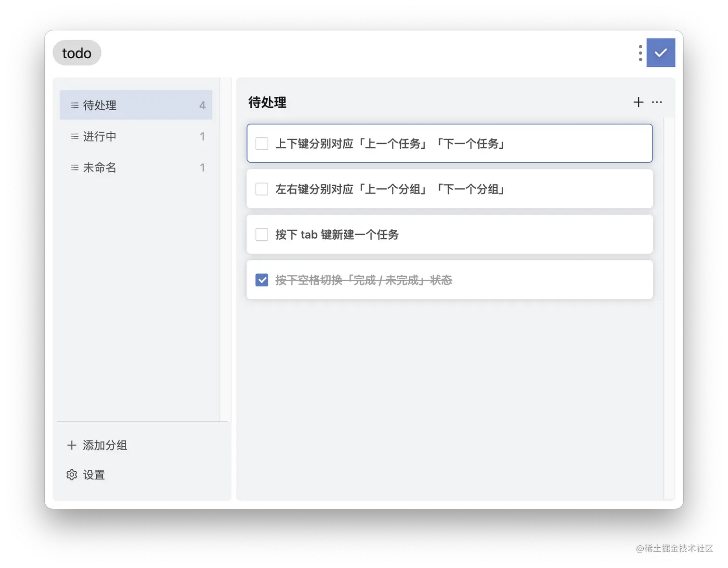This screenshot has width=728, height=568.
Task: Switch to the 进行中 group
Action: tap(136, 136)
